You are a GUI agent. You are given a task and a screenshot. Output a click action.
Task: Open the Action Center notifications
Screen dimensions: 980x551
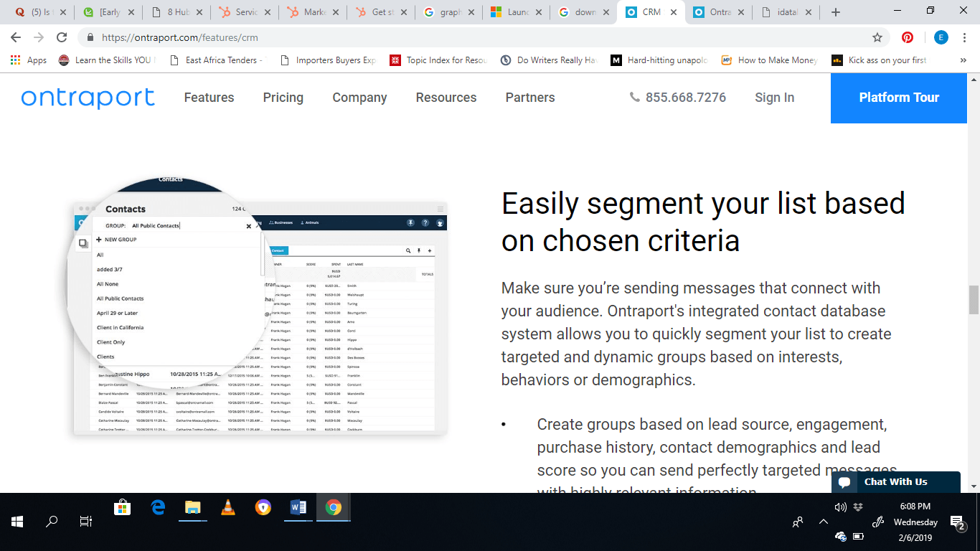(958, 522)
